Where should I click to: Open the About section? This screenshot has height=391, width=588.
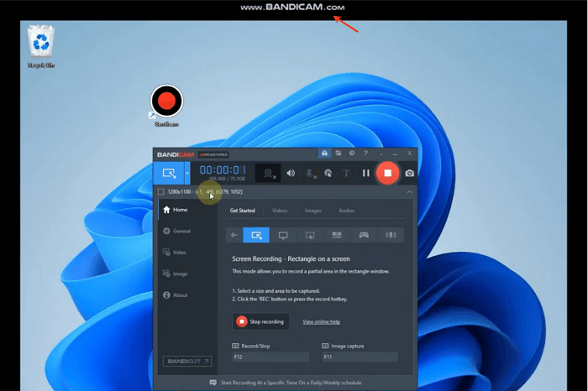click(x=187, y=295)
